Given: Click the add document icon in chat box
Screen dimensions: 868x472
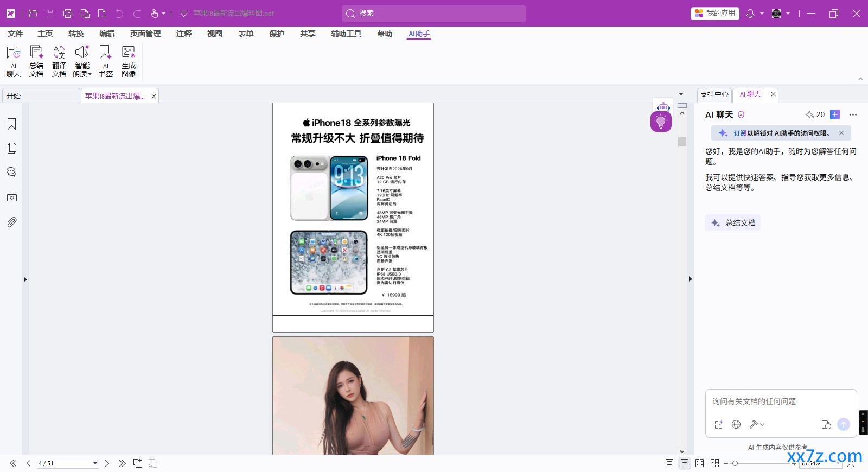Looking at the screenshot, I should [x=826, y=425].
